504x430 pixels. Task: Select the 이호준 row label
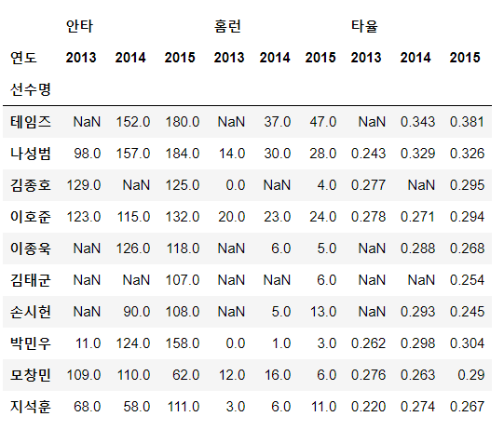click(31, 217)
